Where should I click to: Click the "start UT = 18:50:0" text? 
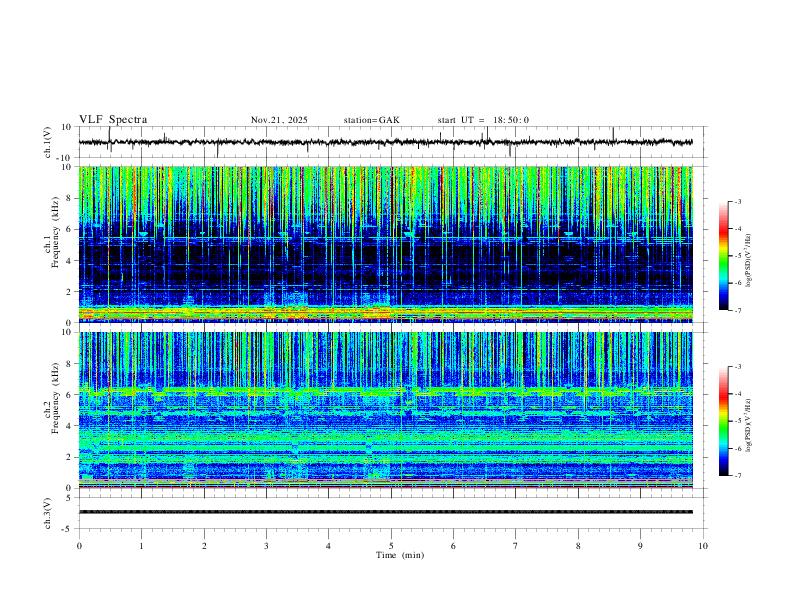[483, 120]
